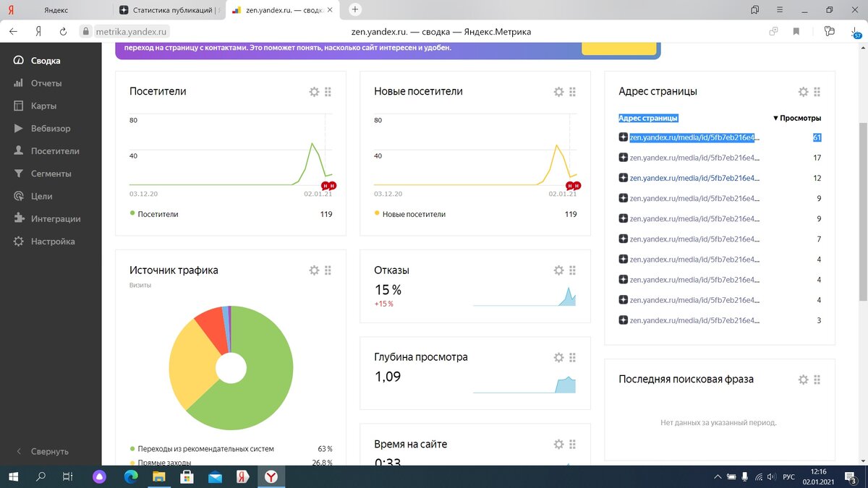
Task: Click the Yandex home Я icon near address bar
Action: click(38, 32)
